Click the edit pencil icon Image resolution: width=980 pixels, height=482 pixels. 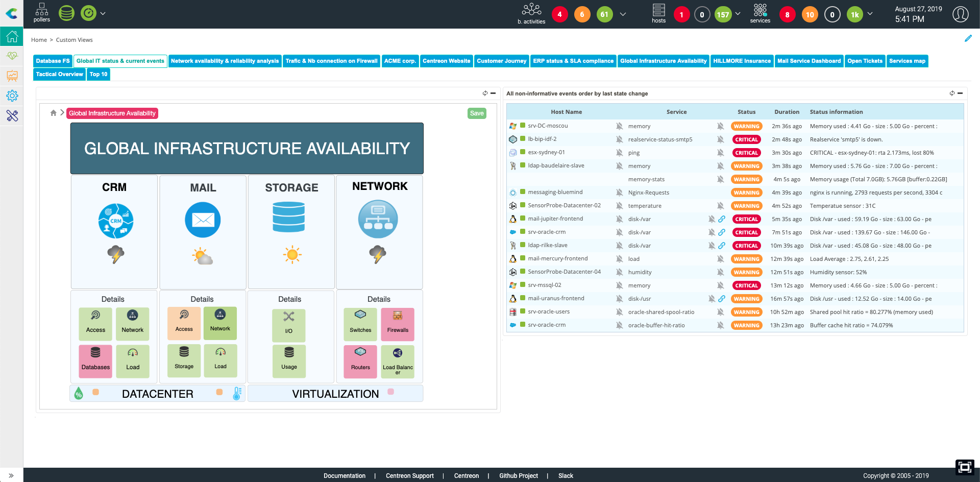click(x=968, y=39)
